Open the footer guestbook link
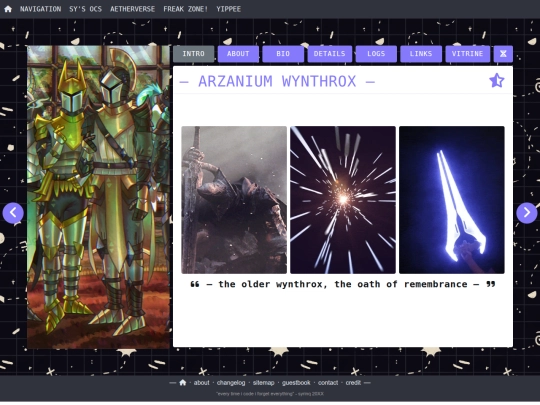This screenshot has height=405, width=540. tap(296, 383)
